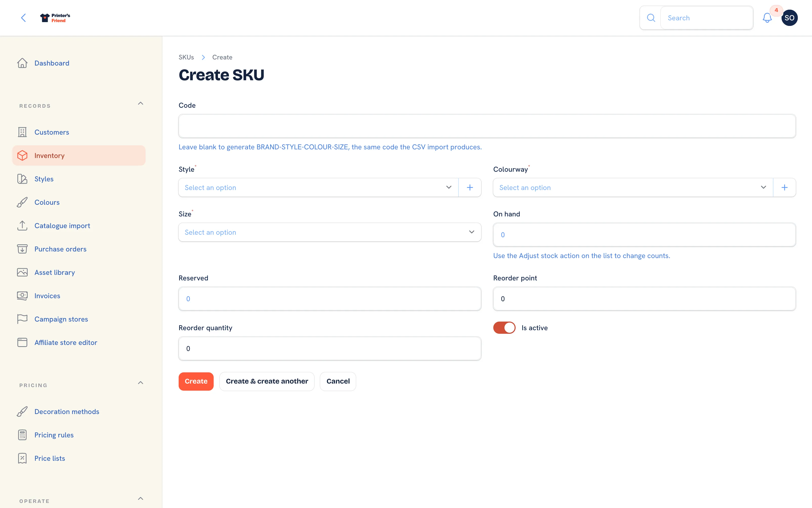Go to SKUs breadcrumb link
The height and width of the screenshot is (508, 812).
click(x=186, y=57)
